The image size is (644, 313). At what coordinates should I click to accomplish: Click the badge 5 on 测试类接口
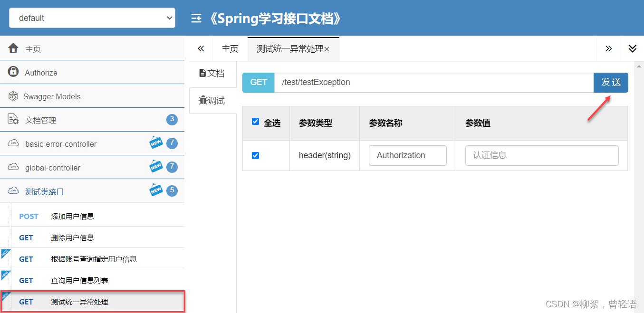click(x=172, y=191)
